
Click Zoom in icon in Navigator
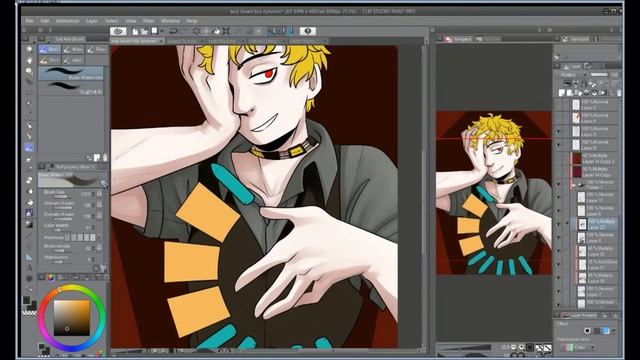coord(521,347)
